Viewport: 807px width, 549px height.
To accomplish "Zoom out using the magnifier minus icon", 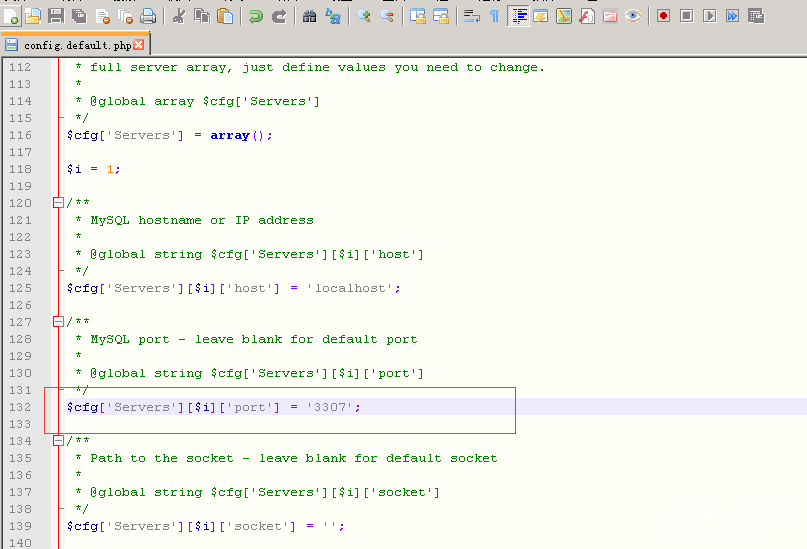I will tap(387, 16).
